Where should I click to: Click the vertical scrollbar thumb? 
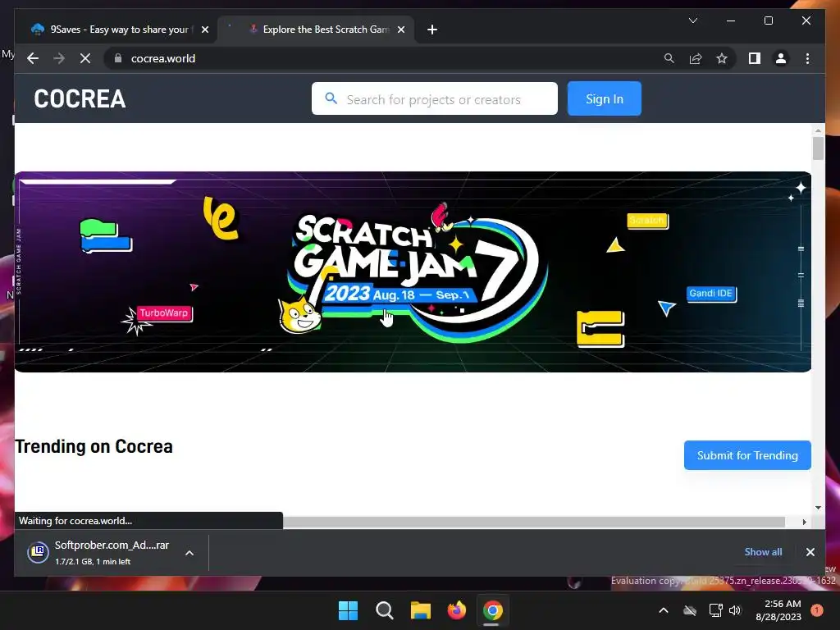coord(818,148)
